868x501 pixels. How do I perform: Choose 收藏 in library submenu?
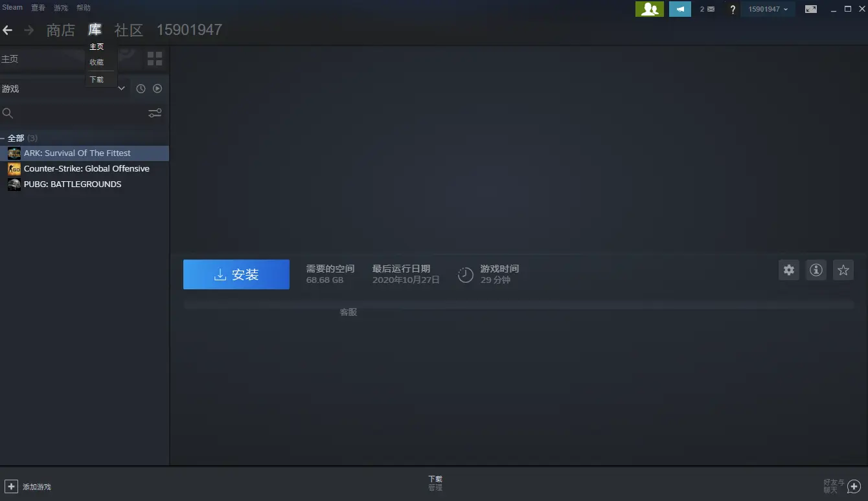point(97,62)
